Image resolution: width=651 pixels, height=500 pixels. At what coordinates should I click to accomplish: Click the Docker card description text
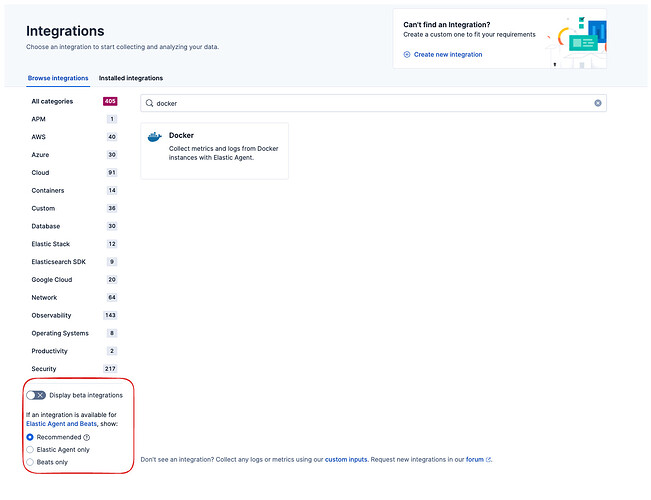pyautogui.click(x=223, y=153)
